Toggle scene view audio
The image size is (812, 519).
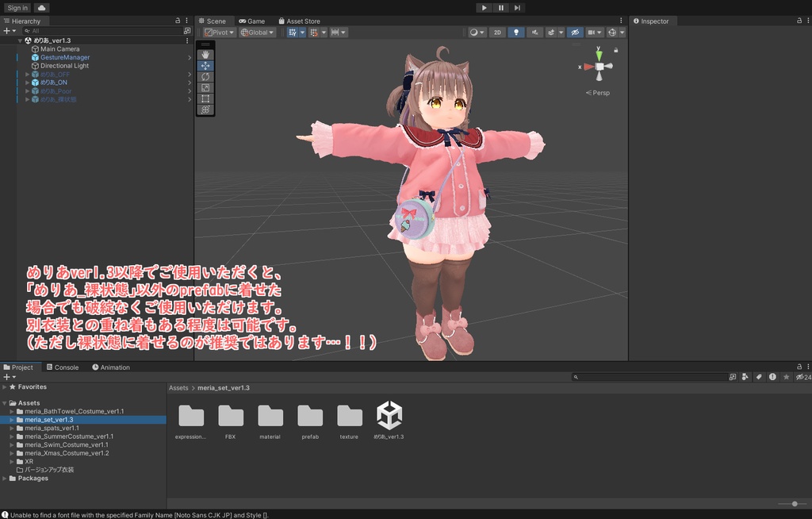click(536, 32)
